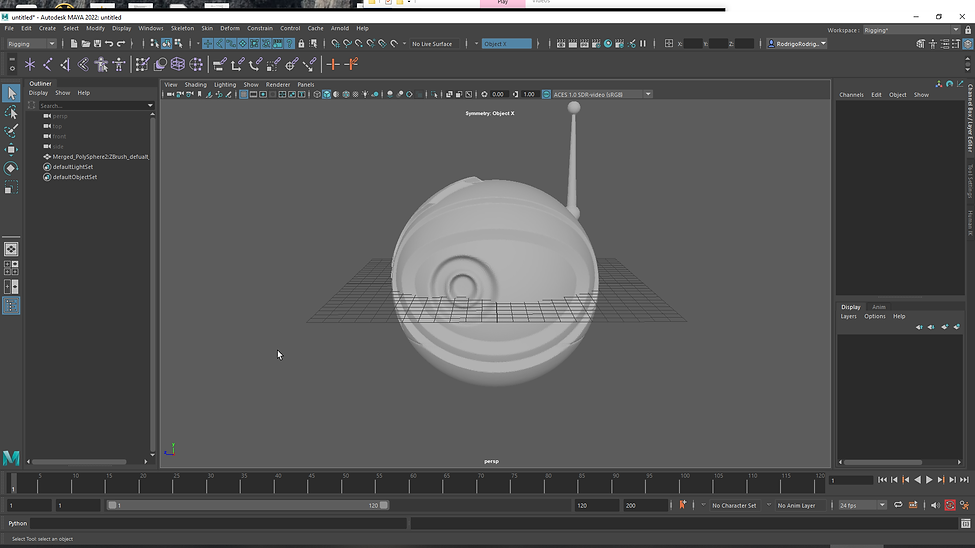Open the Script Editor icon
975x548 pixels.
(965, 524)
